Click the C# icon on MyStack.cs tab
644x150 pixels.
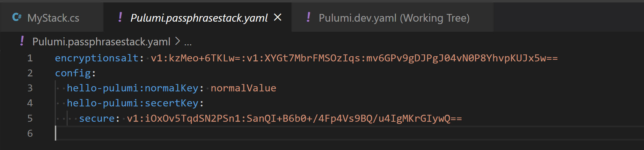click(16, 17)
